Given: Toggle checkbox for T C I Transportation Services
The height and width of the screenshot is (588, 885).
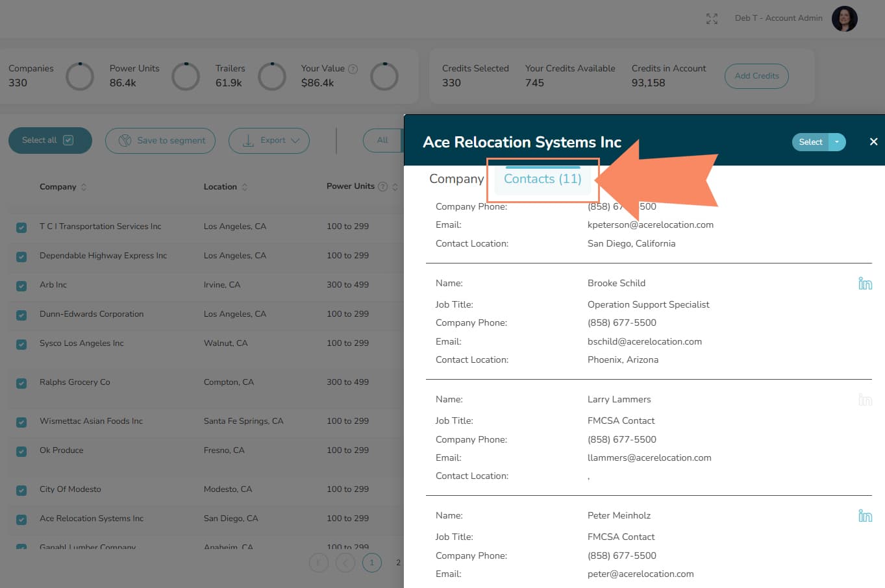Looking at the screenshot, I should click(x=21, y=227).
